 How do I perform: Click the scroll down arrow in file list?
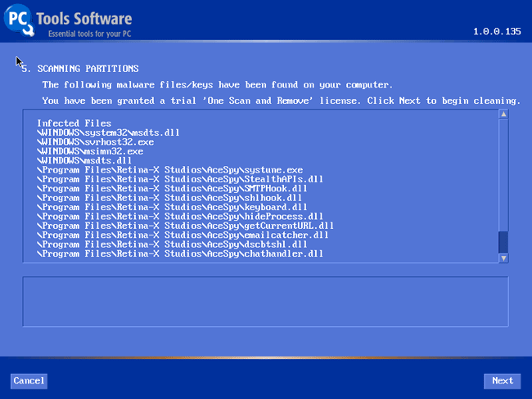503,258
